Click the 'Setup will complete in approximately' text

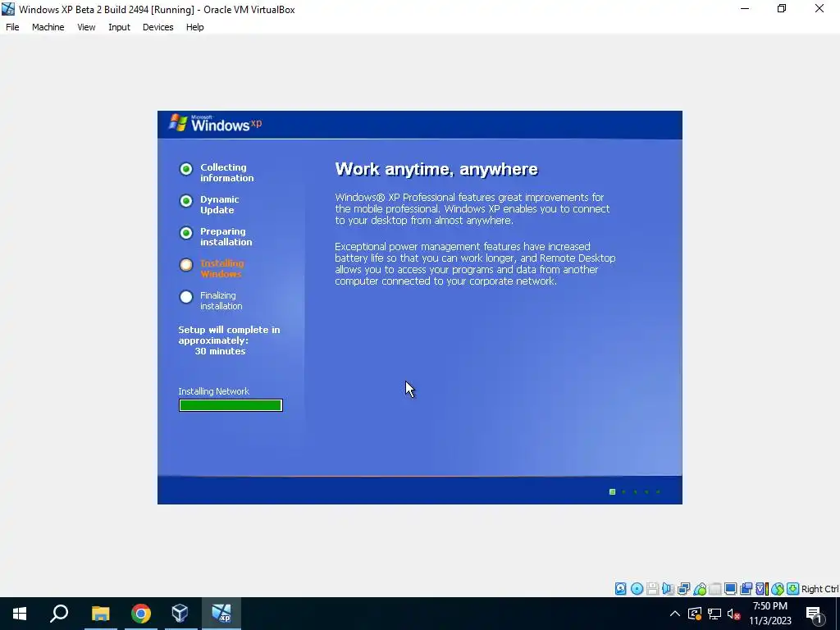click(x=229, y=335)
